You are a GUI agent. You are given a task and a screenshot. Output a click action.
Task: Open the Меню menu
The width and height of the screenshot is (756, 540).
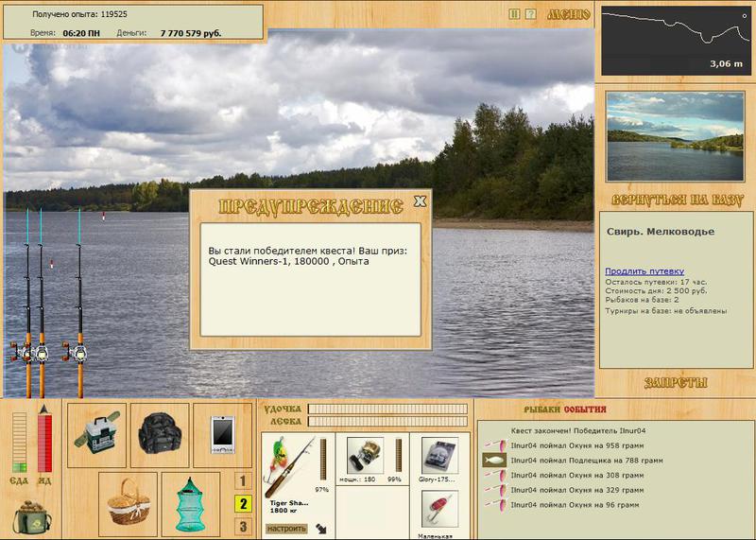(569, 14)
